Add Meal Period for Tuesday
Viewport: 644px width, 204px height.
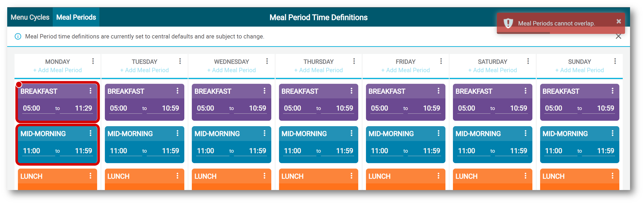click(144, 70)
